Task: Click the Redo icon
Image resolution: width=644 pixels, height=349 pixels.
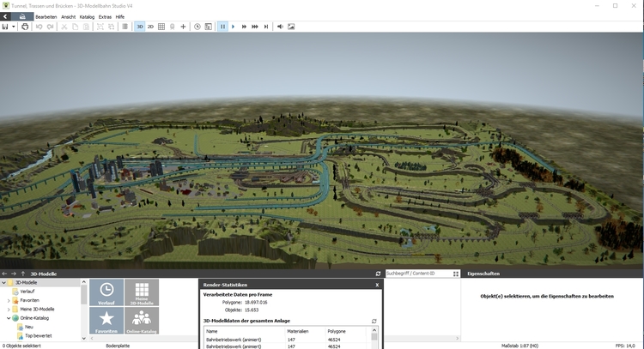Action: pyautogui.click(x=50, y=27)
